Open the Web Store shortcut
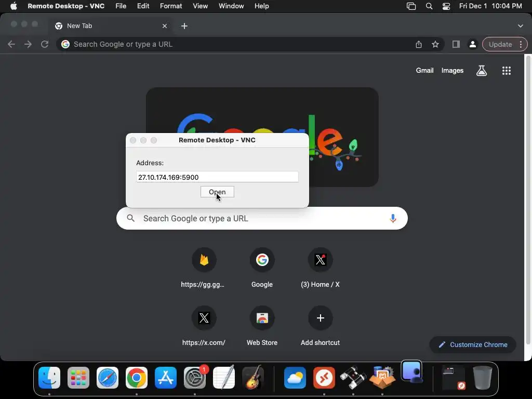This screenshot has width=532, height=399. coord(262,326)
